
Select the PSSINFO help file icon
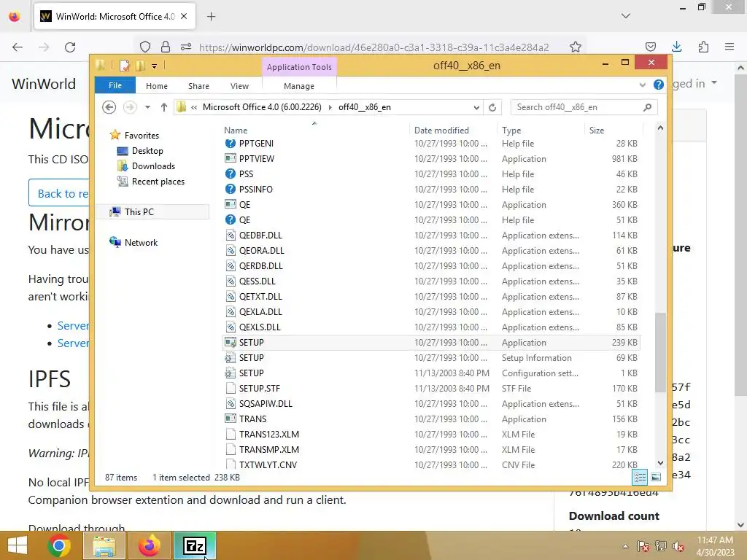click(230, 189)
